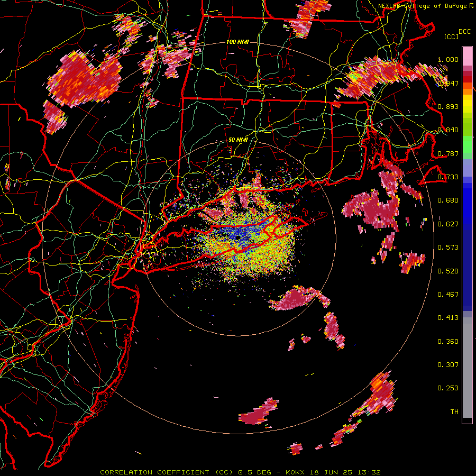Pick the gray low-value color bar segment

coord(467,368)
